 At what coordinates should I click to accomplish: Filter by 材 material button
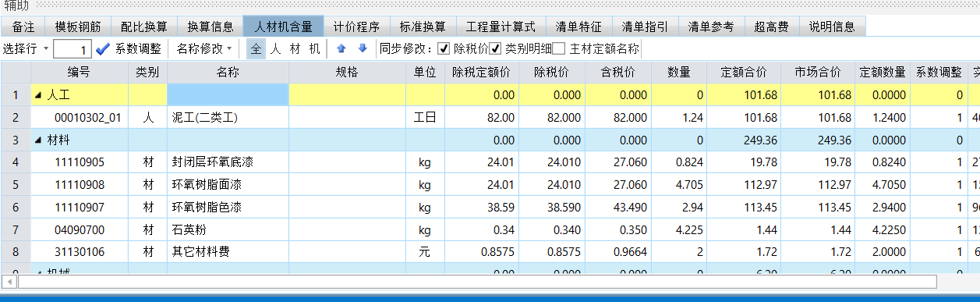295,48
